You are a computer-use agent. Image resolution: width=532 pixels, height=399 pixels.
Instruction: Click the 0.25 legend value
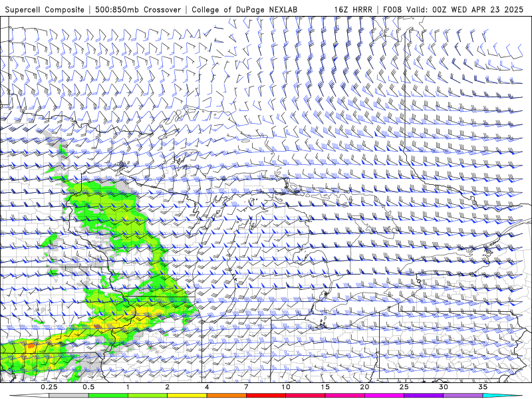(x=49, y=387)
